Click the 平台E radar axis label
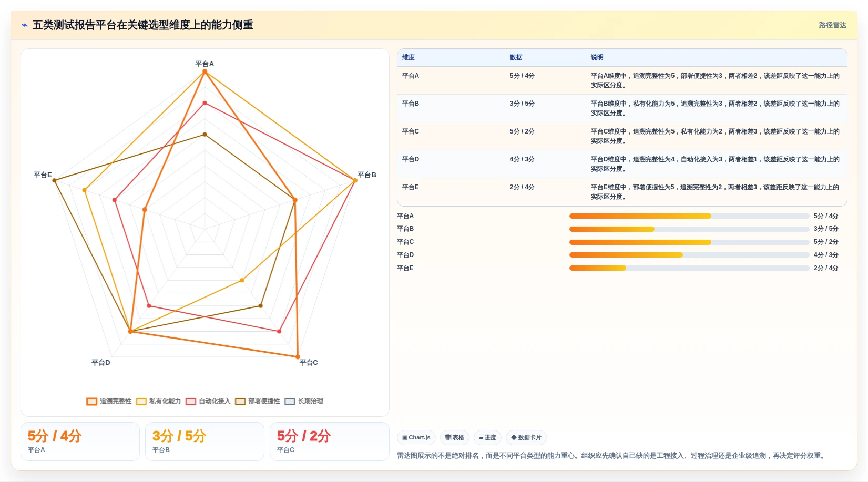Viewport: 868px width, 482px height. 43,175
